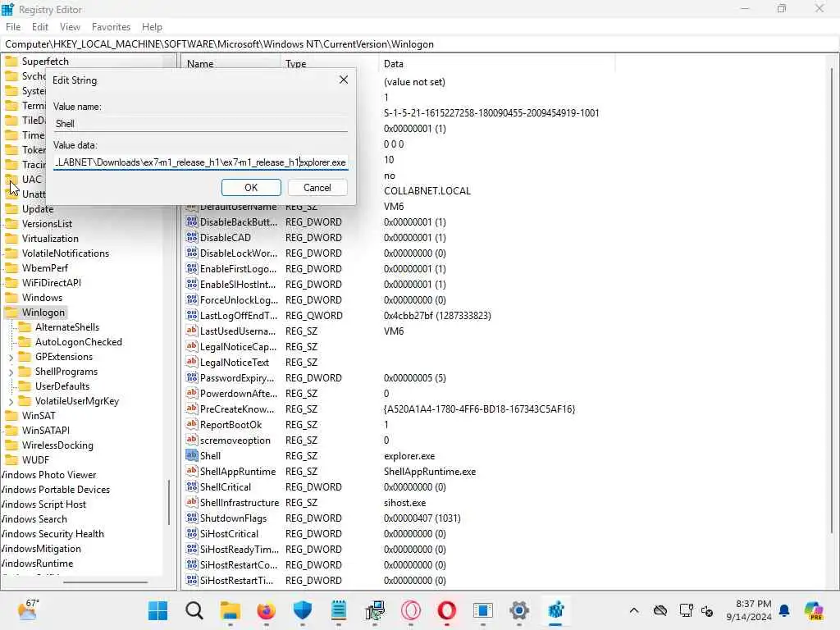
Task: Click the tree pane vertical scrollbar
Action: click(169, 501)
